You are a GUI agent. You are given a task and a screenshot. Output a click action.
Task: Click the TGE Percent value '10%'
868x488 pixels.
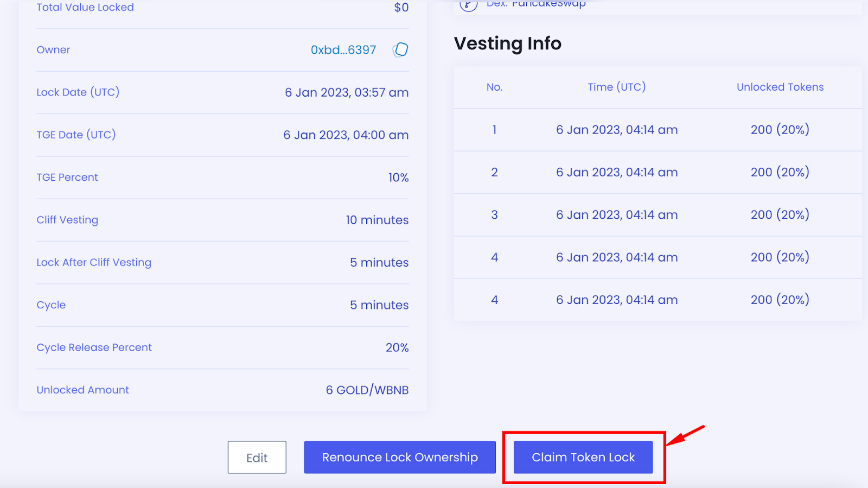399,178
